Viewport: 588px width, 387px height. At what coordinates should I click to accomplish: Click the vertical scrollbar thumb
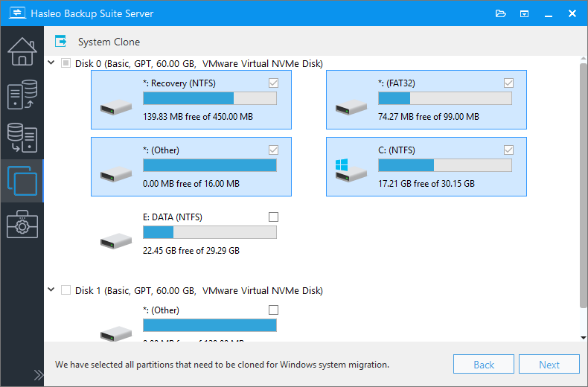pos(584,185)
